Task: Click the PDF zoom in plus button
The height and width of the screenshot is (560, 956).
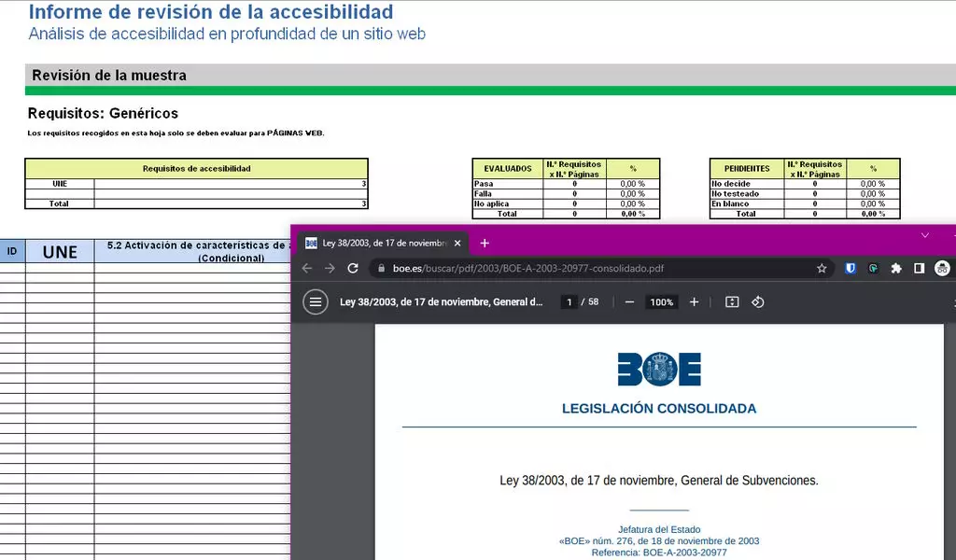Action: point(694,302)
